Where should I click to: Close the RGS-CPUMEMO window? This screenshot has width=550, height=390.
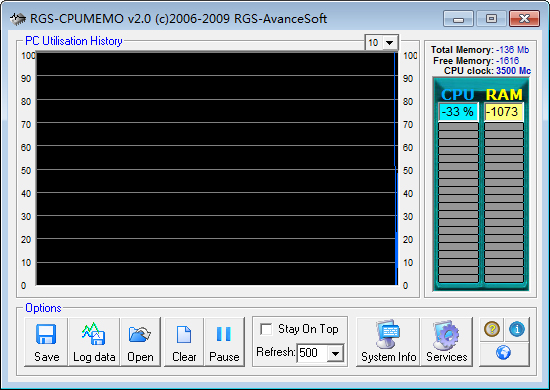[x=524, y=19]
